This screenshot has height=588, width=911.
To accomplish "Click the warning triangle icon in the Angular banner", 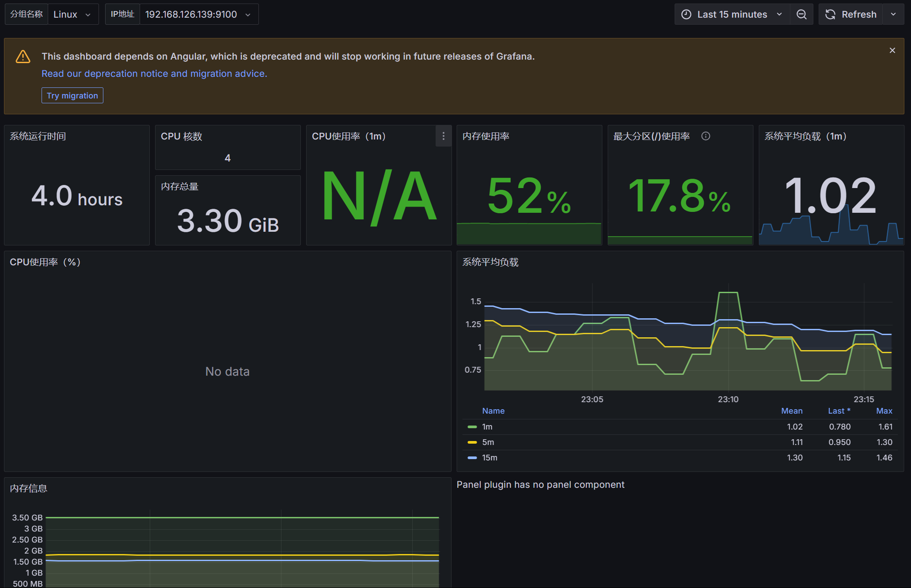I will (x=23, y=57).
